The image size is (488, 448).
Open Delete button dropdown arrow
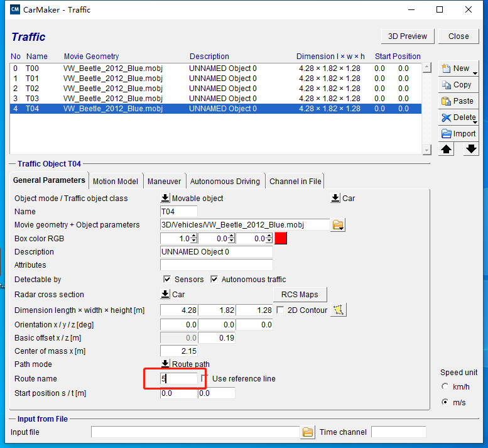[x=475, y=123]
